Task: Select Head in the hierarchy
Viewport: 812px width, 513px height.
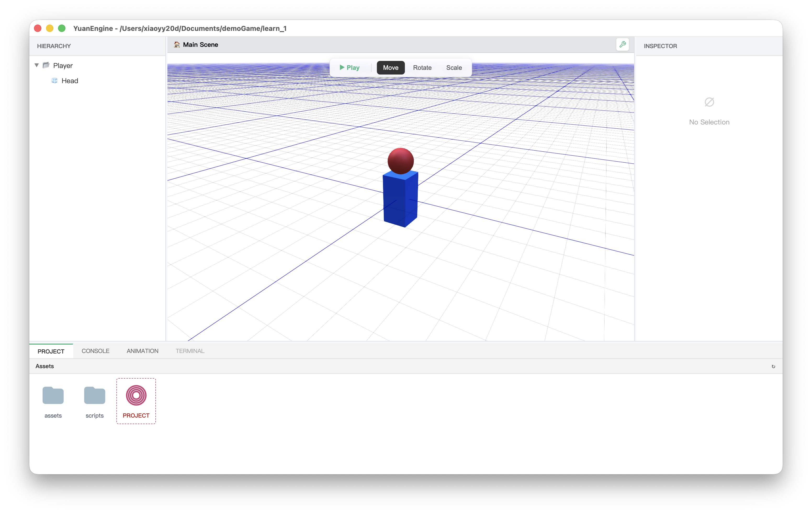Action: click(x=70, y=81)
